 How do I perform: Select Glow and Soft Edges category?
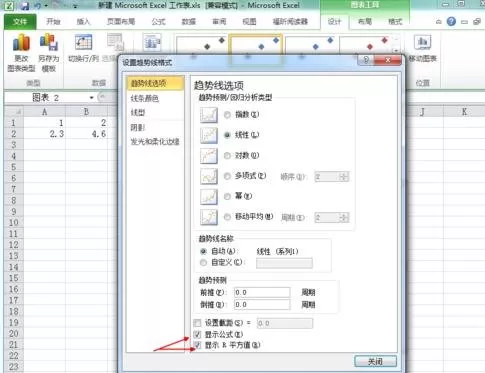click(155, 142)
